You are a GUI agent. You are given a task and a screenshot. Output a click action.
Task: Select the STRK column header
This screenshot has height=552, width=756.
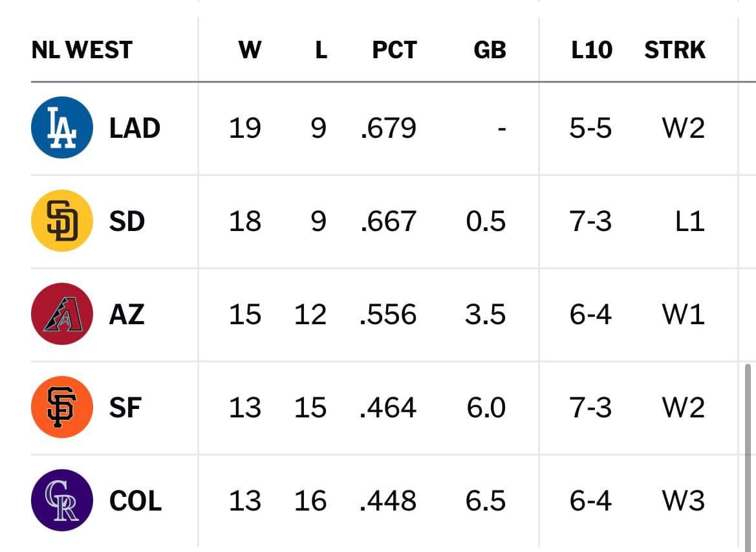point(675,50)
